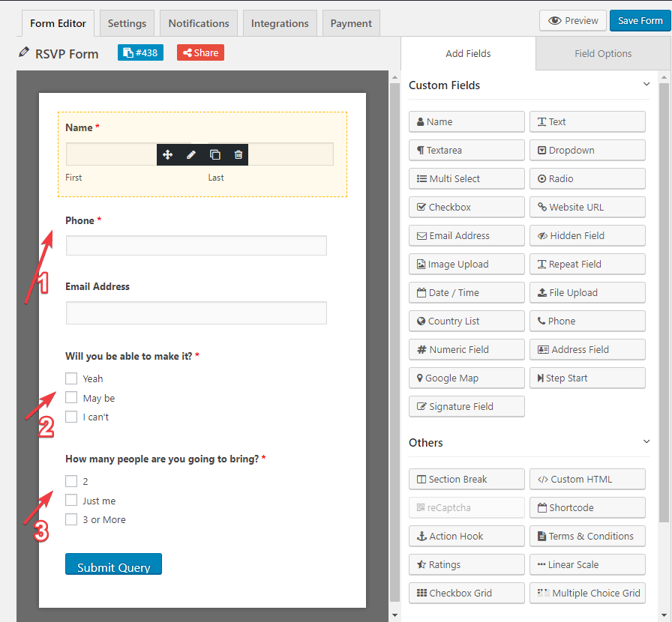Click the fields panel vertical scrollbar
The height and width of the screenshot is (622, 672).
click(x=664, y=303)
